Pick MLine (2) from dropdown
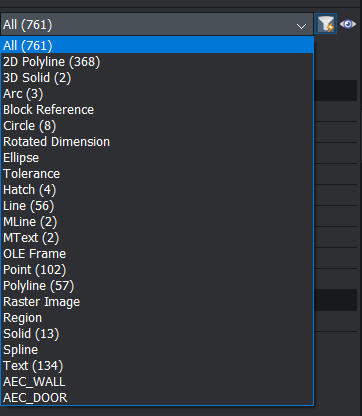Image resolution: width=362 pixels, height=416 pixels. (x=157, y=222)
